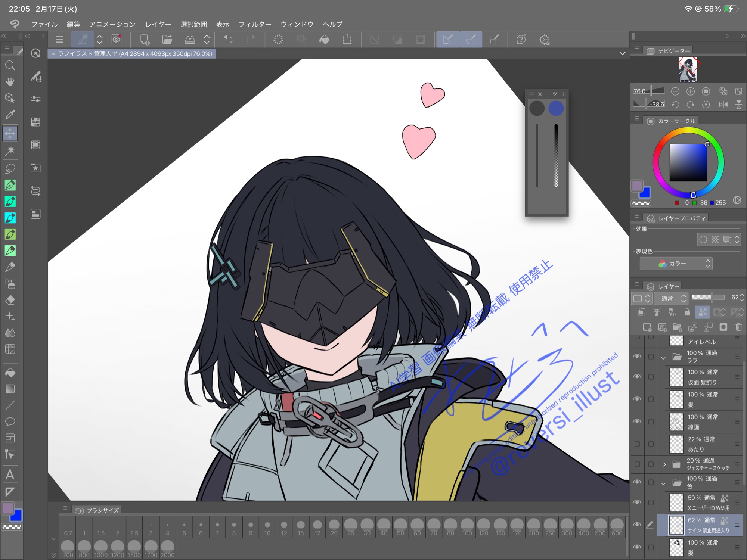Select the Eraser tool

click(x=10, y=300)
